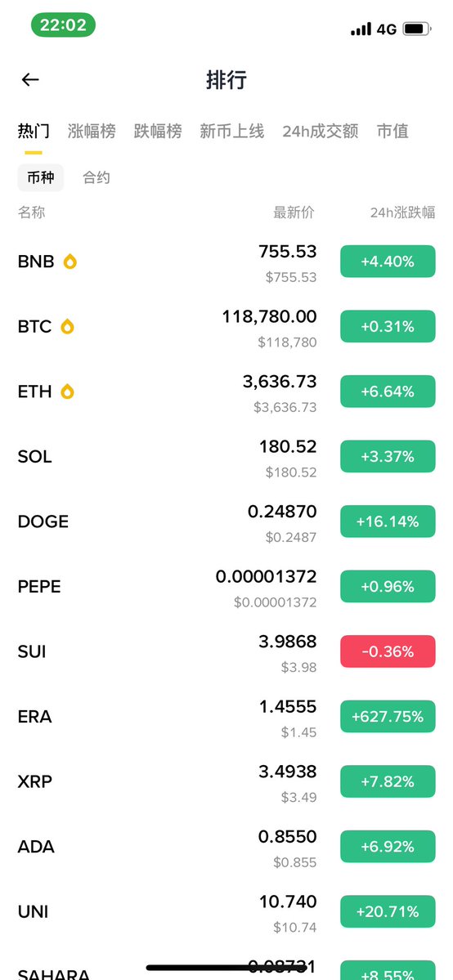Tap the flame icon beside BNB
The width and height of the screenshot is (453, 980).
(70, 262)
